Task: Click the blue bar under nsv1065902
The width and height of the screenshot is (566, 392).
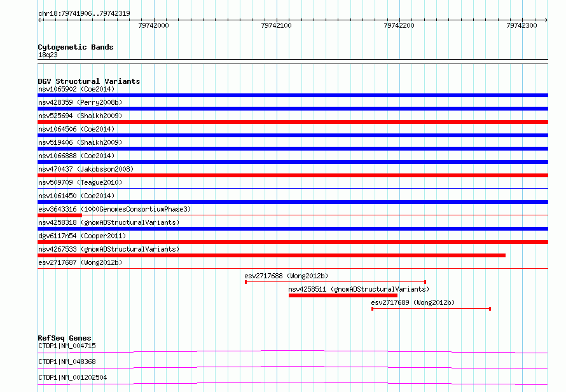Action: coord(293,95)
